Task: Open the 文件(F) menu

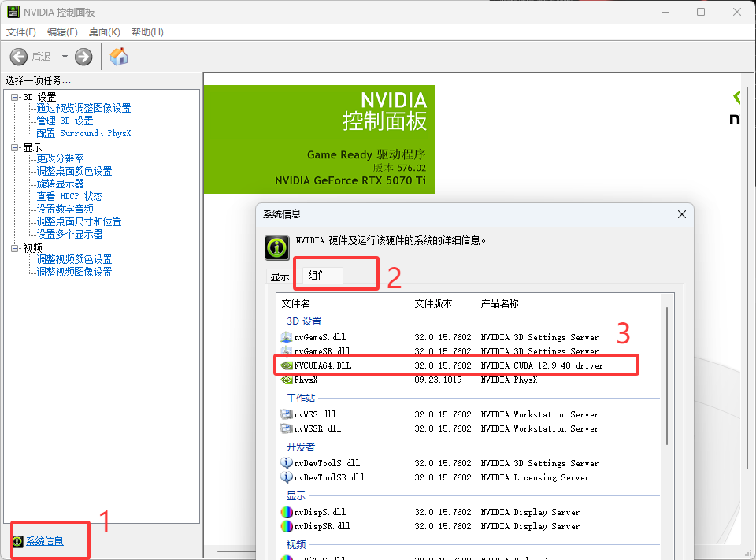Action: pyautogui.click(x=20, y=32)
